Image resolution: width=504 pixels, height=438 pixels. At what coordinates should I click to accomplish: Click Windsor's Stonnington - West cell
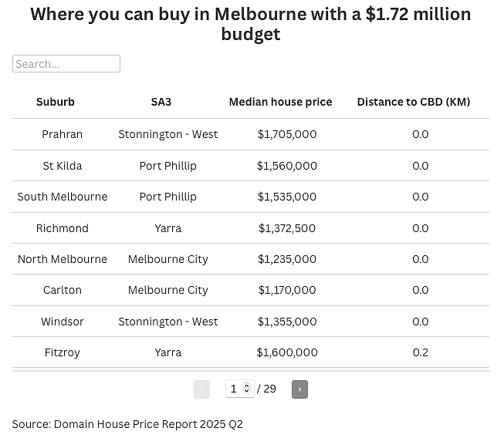click(167, 322)
